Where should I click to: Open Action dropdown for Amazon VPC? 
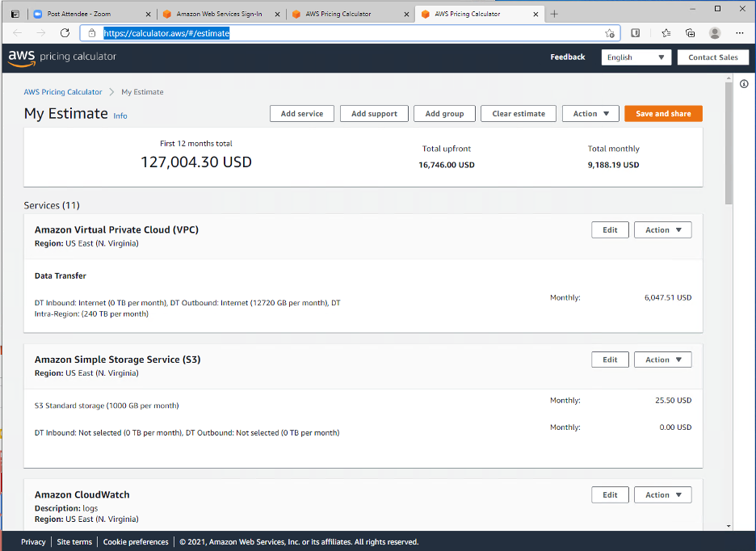point(662,230)
